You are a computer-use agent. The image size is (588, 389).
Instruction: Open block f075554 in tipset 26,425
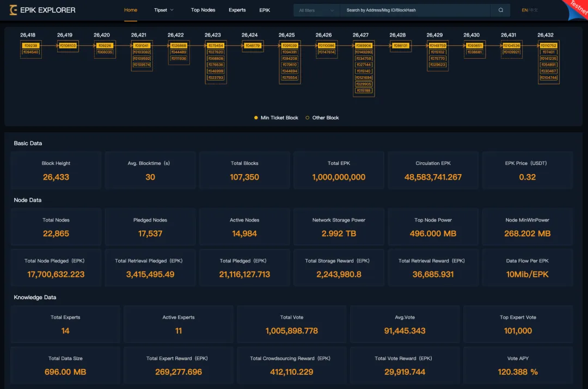tap(290, 78)
